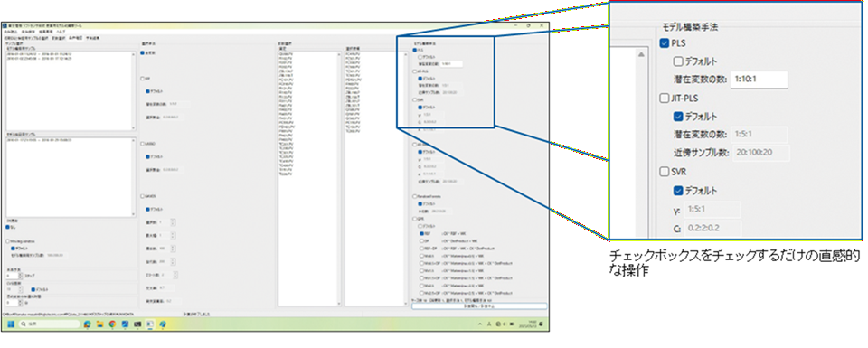Enable the Moving window checkbox
This screenshot has height=348, width=868.
(8, 241)
